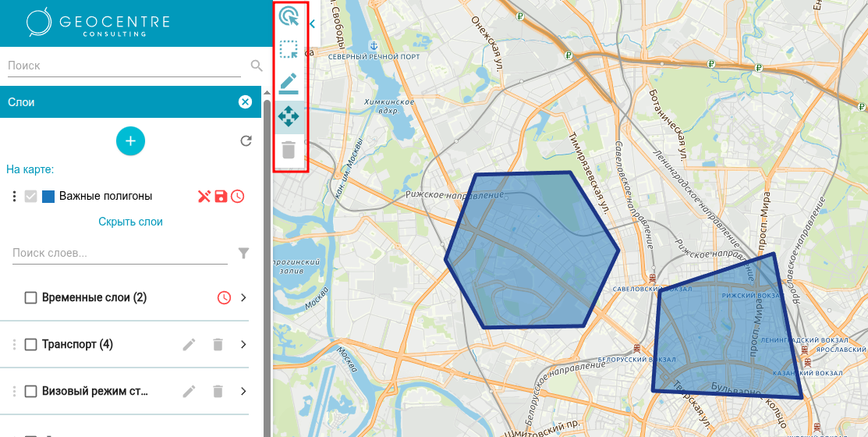Open the layers filter funnel
This screenshot has width=868, height=437.
click(x=243, y=254)
